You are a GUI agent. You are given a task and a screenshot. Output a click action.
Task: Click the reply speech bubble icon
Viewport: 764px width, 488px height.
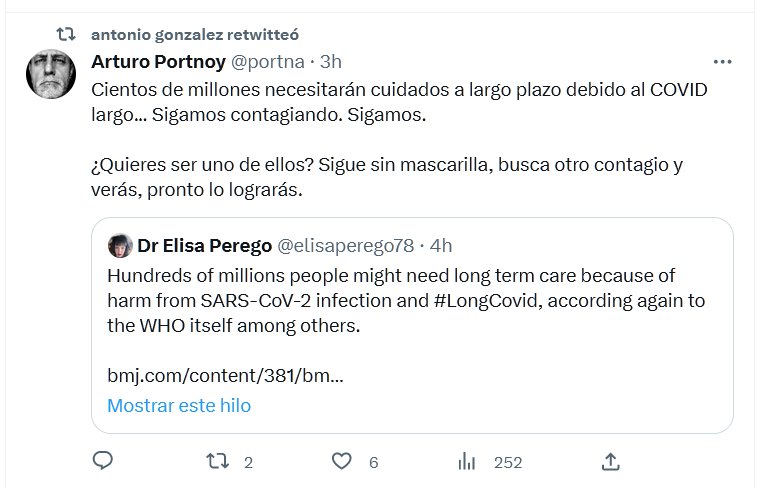103,461
